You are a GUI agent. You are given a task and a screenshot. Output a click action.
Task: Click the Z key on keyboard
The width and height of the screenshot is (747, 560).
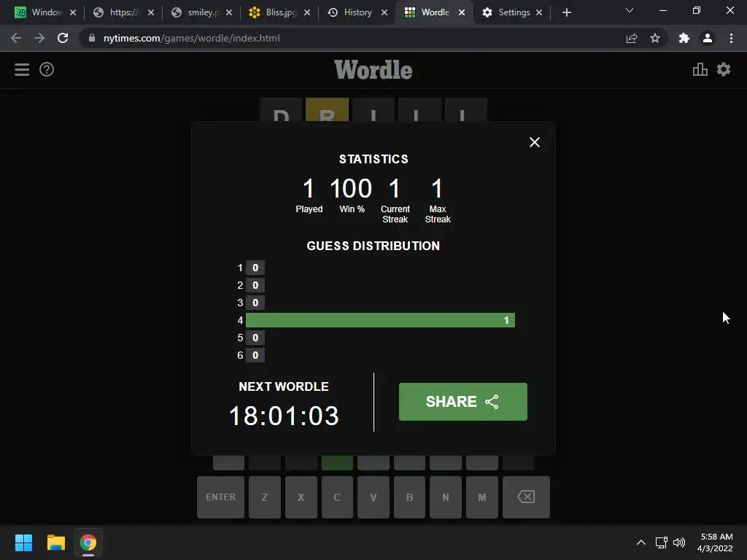265,497
